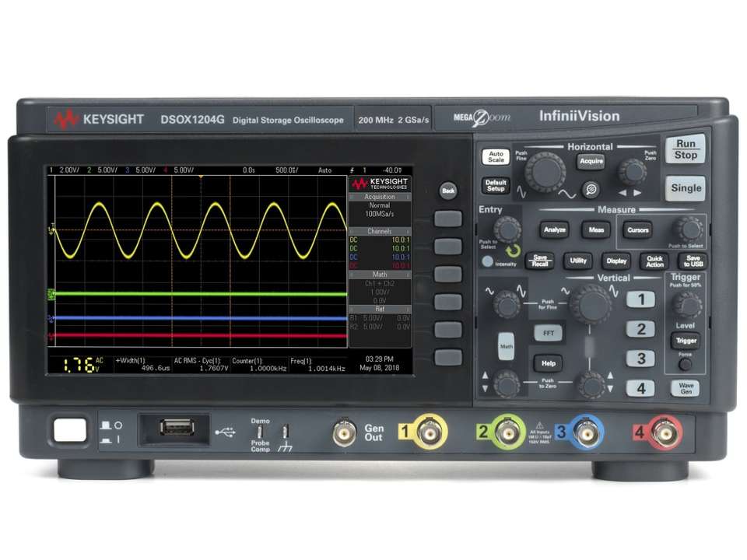The width and height of the screenshot is (747, 560).
Task: Tap the right navigation arrow under Horizontal
Action: pyautogui.click(x=637, y=194)
